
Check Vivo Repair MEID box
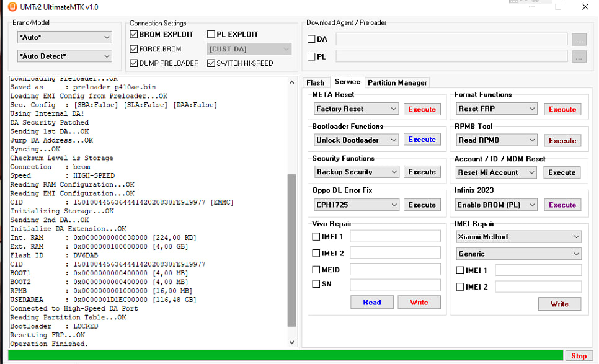click(316, 270)
